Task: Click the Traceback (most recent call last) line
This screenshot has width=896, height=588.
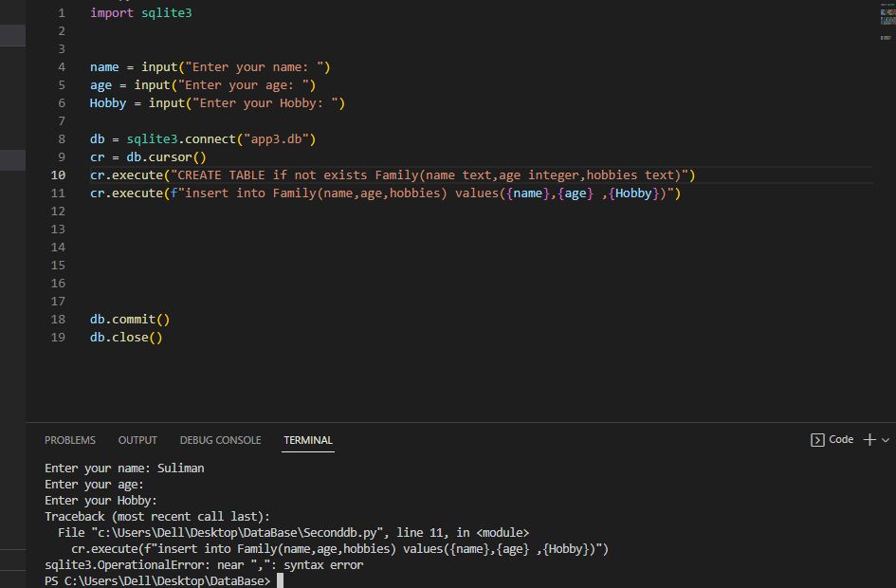Action: (157, 517)
